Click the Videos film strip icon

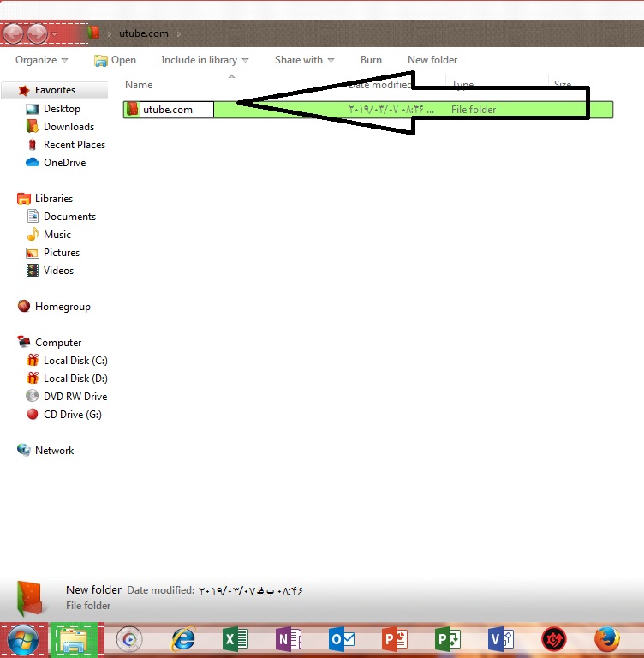[x=33, y=270]
